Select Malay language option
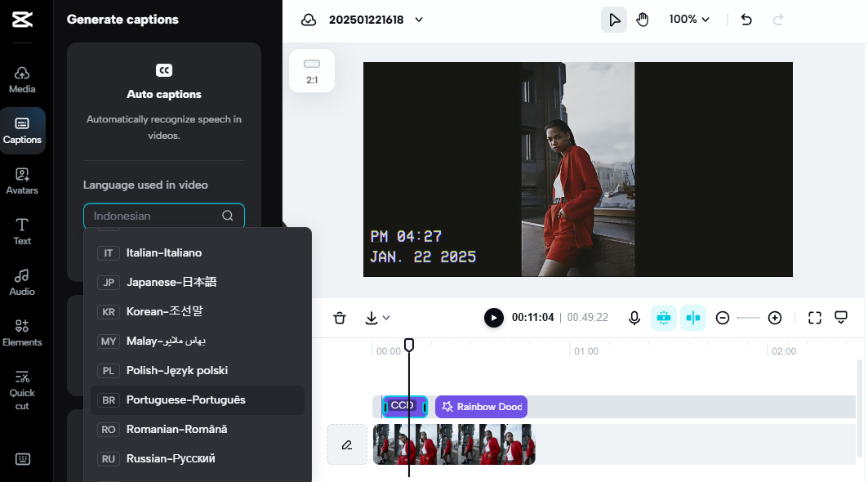 pos(198,341)
